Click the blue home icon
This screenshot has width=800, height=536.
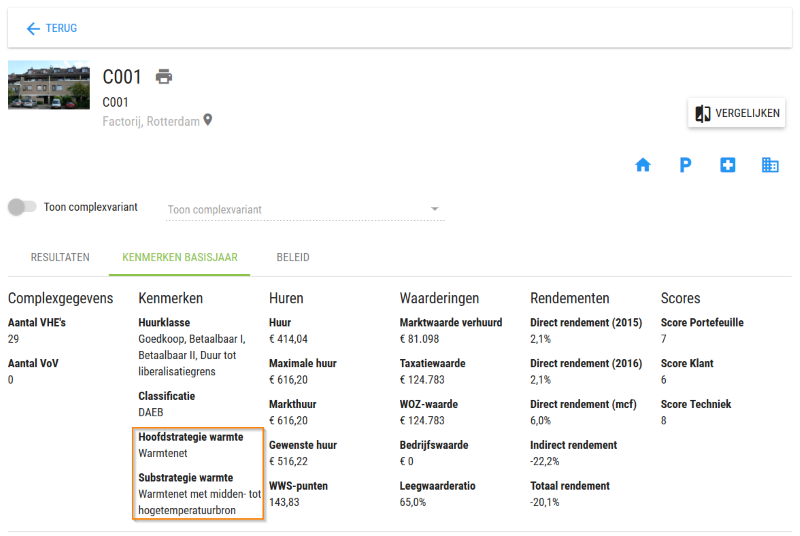coord(643,165)
